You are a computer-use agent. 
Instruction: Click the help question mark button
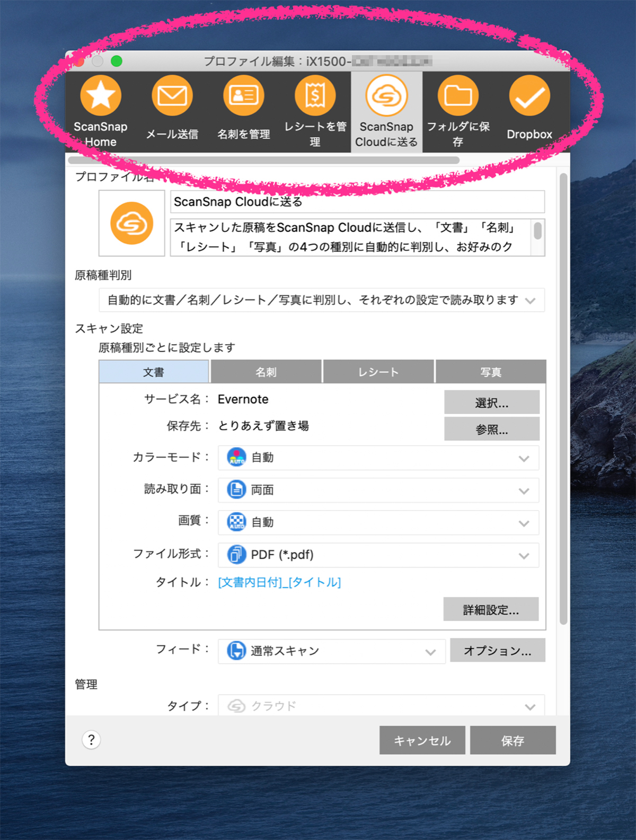pos(91,740)
